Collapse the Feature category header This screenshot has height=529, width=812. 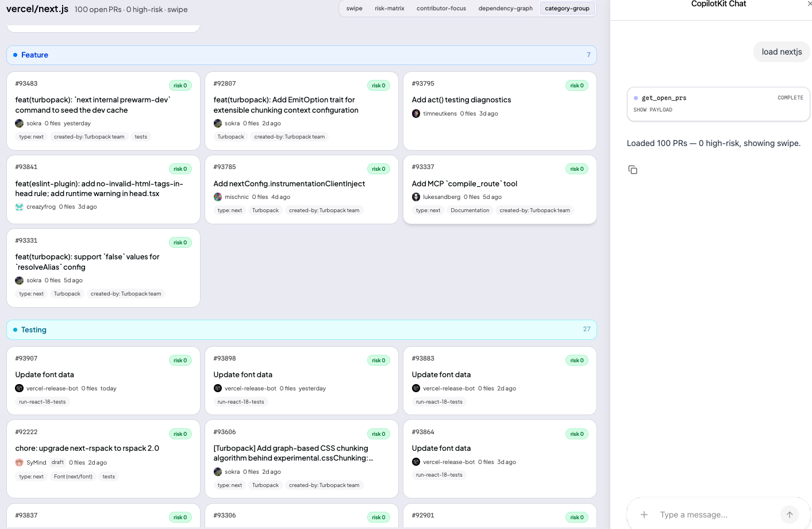302,55
